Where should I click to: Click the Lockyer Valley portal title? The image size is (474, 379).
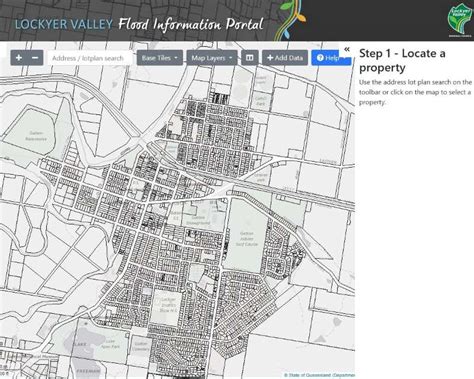(139, 24)
